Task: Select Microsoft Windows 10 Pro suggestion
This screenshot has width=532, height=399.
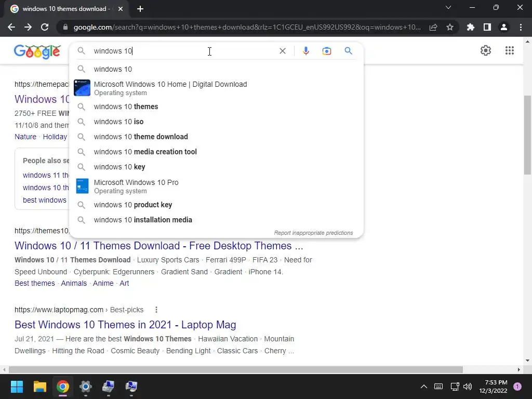Action: tap(216, 187)
